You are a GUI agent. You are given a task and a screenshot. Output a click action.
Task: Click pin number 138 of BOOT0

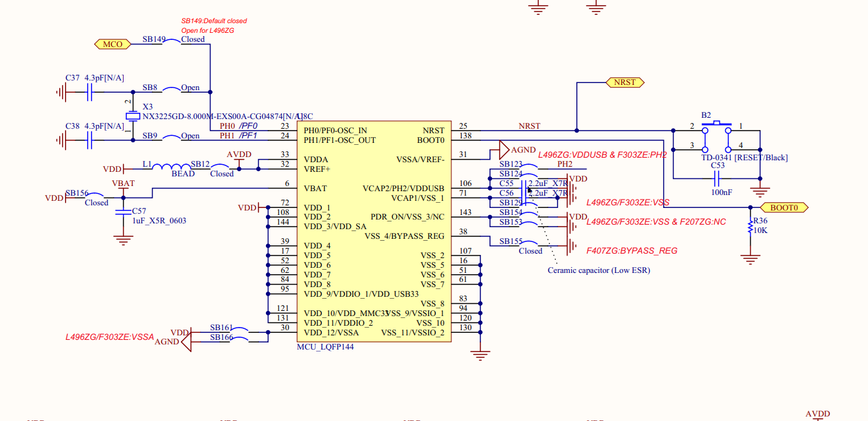coord(466,136)
